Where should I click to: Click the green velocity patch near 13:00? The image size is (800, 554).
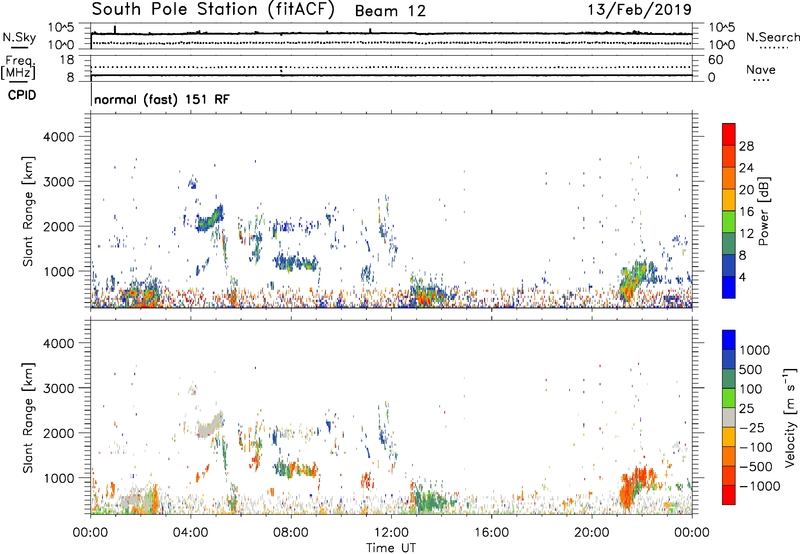tap(430, 499)
